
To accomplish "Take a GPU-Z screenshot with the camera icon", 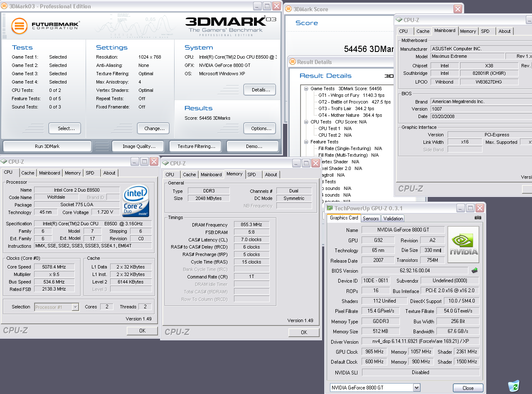I will 478,217.
